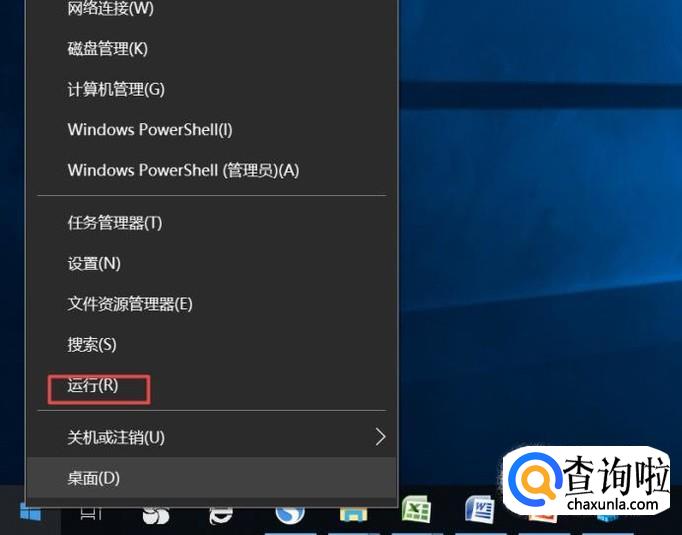Open Task View from the taskbar
The height and width of the screenshot is (535, 682).
91,513
